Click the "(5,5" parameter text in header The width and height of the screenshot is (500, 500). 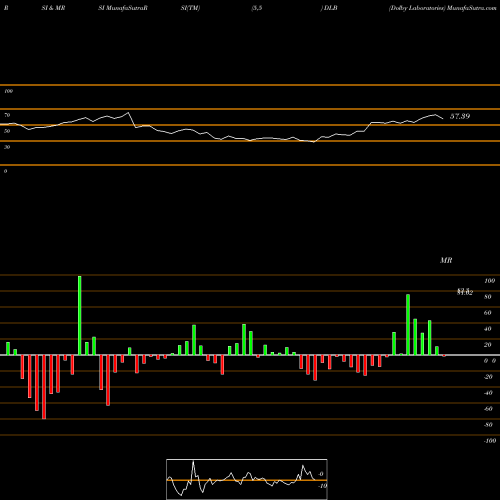257,8
